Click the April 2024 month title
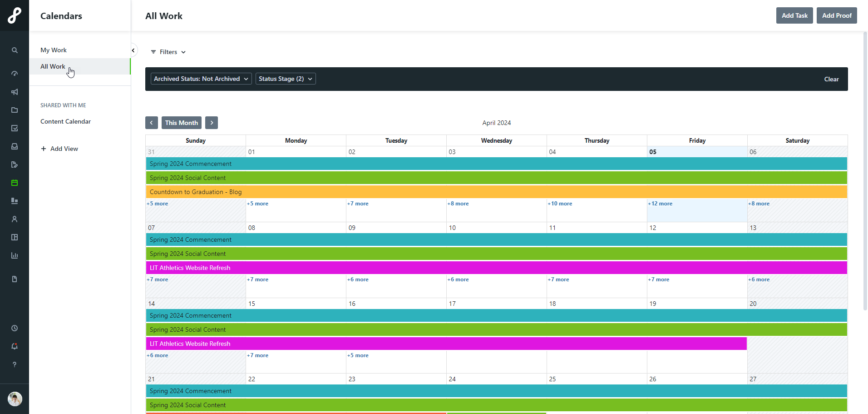The image size is (868, 414). (x=497, y=123)
